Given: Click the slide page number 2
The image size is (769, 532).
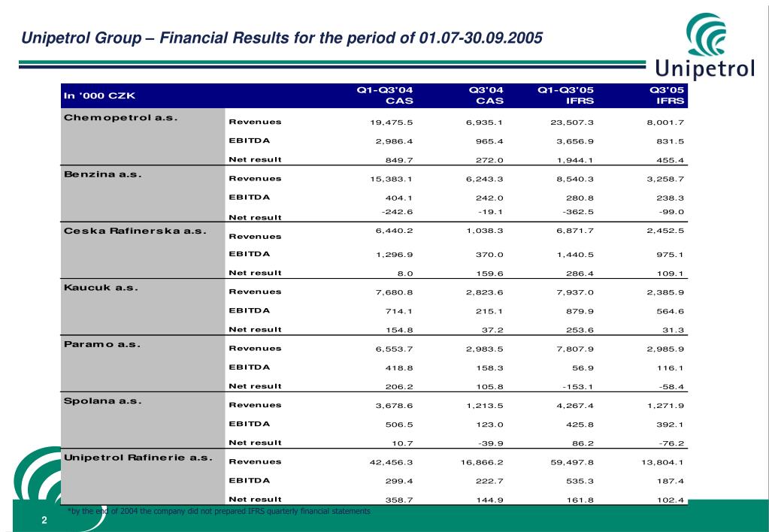Looking at the screenshot, I should [x=44, y=520].
